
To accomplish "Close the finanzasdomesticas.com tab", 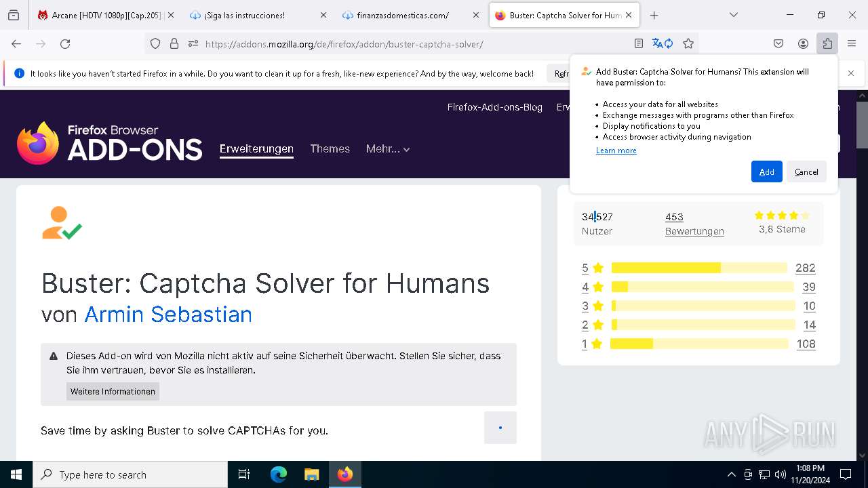I will coord(475,15).
